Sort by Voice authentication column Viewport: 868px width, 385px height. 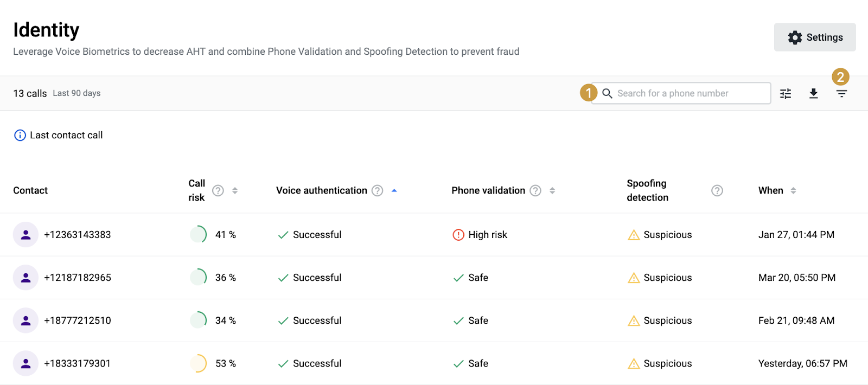[x=394, y=190]
